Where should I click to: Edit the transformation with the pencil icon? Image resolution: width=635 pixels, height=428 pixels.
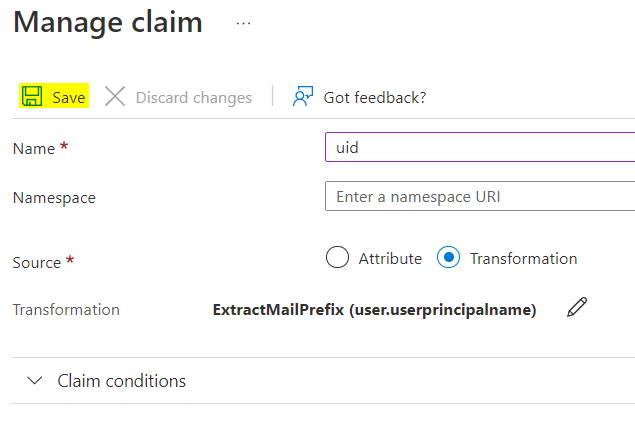point(576,308)
